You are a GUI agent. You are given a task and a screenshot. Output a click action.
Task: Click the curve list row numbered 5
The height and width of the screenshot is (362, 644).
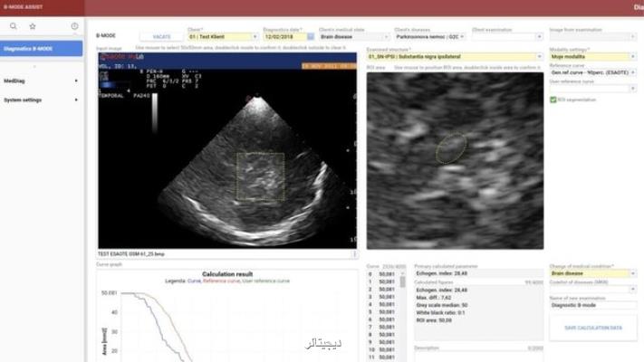(x=382, y=312)
